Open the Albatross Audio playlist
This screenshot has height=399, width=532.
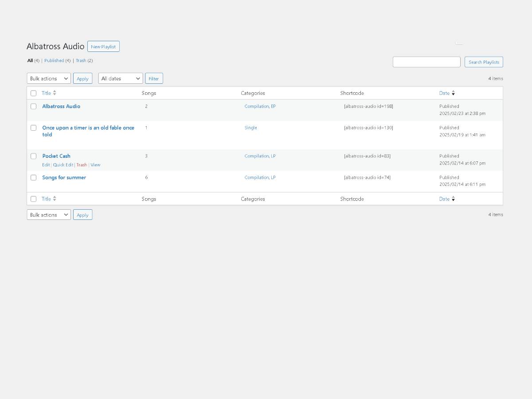pos(61,106)
